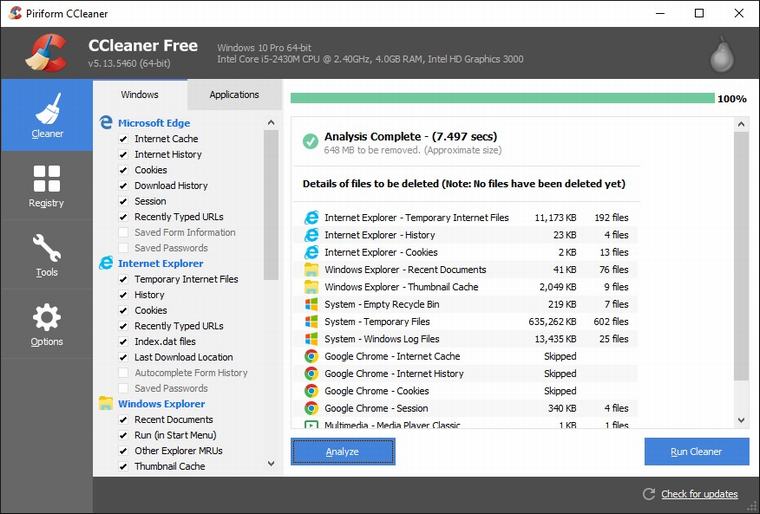Select the Multimedia - Media Player Classic row
This screenshot has height=514, width=760.
[464, 424]
